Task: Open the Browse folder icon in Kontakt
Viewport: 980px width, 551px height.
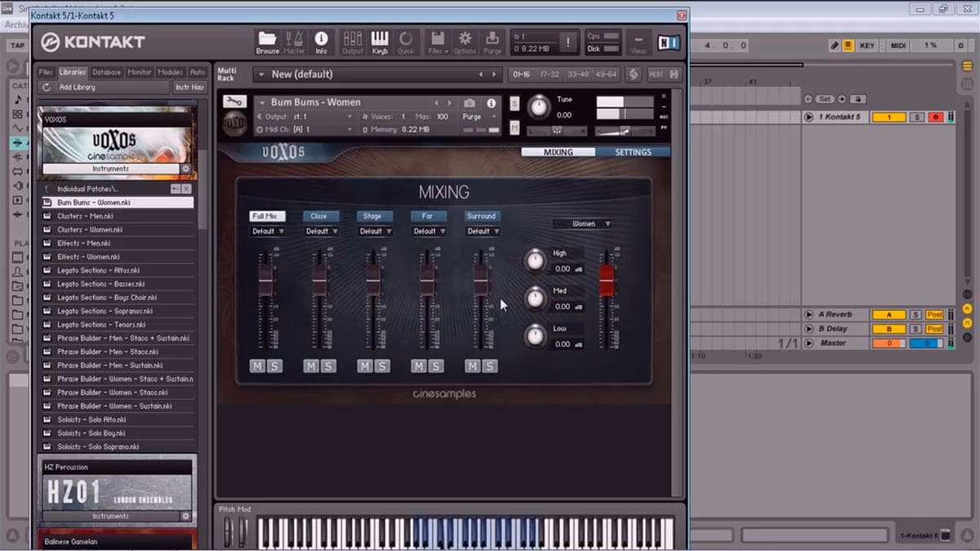Action: pyautogui.click(x=268, y=42)
